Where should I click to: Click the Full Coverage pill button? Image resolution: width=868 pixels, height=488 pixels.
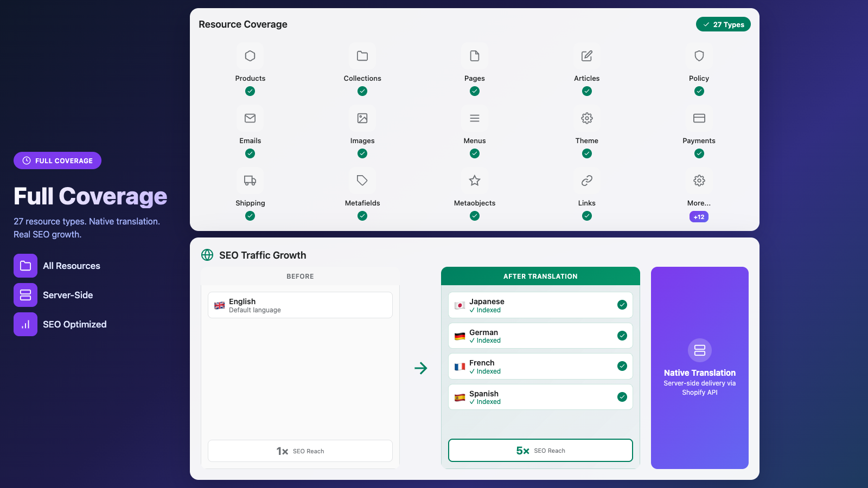coord(58,160)
